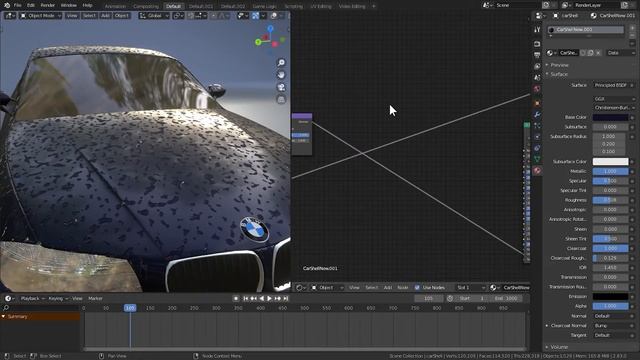
Task: Open the Playback menu in timeline
Action: 32,298
